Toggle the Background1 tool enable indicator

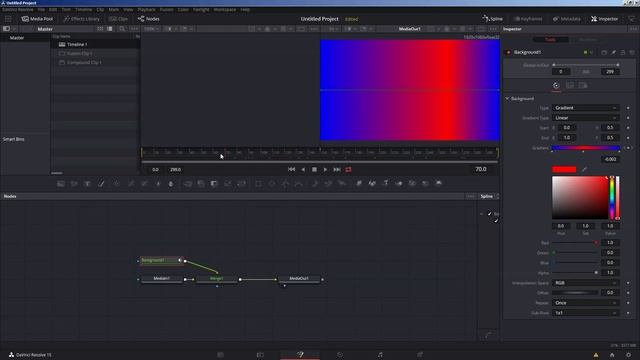[508, 52]
